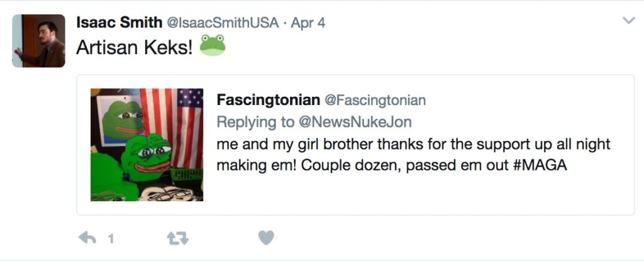Click the reply count number 1
This screenshot has height=261, width=644.
(x=111, y=238)
